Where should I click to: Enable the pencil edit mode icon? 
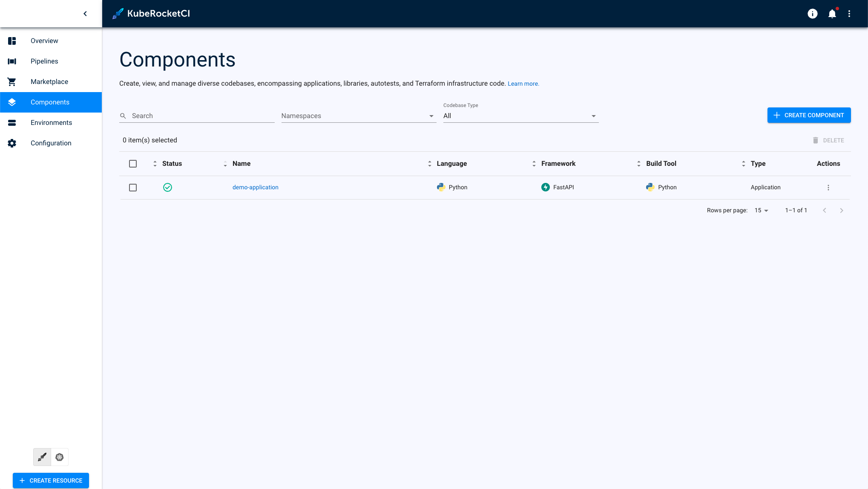tap(42, 457)
